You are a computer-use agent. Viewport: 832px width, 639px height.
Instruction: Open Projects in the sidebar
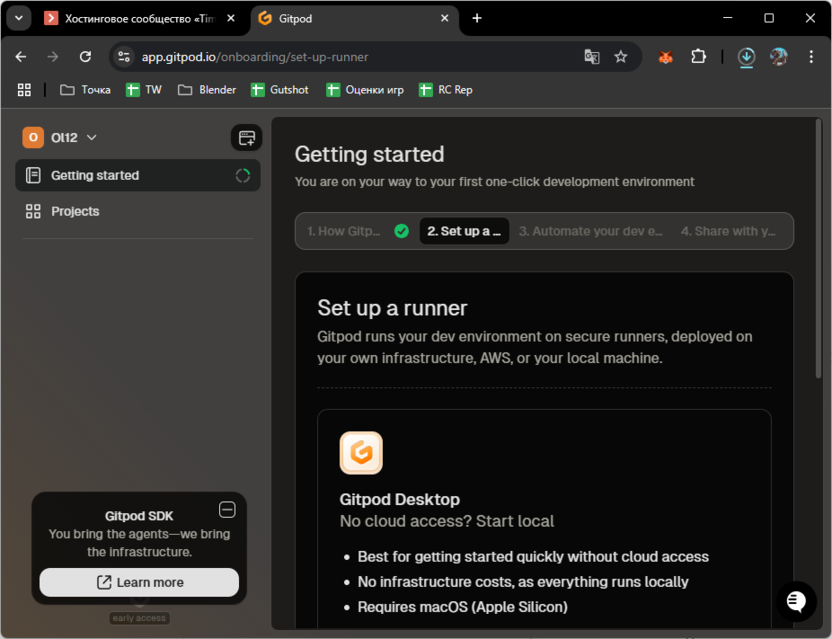tap(75, 211)
